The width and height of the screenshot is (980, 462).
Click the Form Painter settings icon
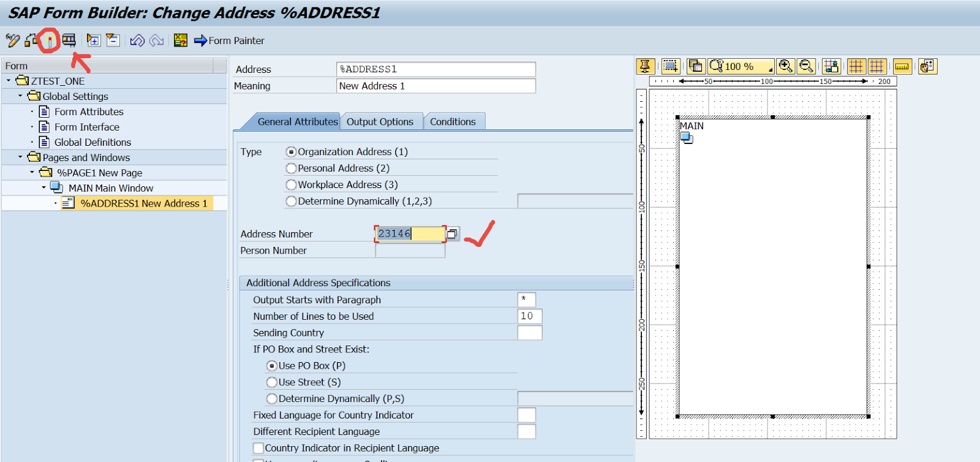(x=928, y=66)
